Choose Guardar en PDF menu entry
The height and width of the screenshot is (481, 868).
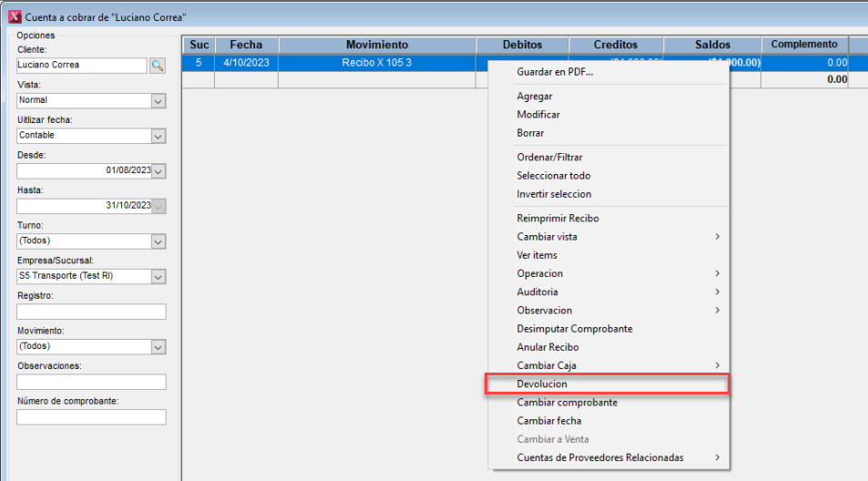click(554, 72)
